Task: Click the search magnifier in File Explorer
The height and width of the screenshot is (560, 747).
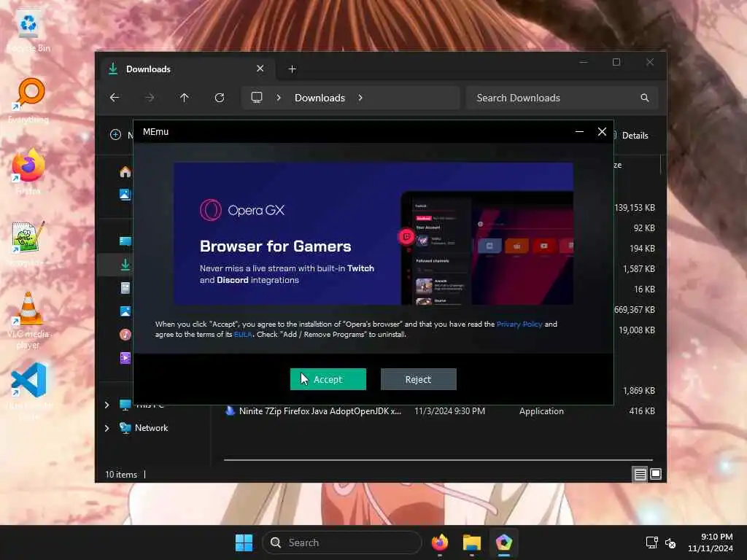Action: (x=645, y=98)
